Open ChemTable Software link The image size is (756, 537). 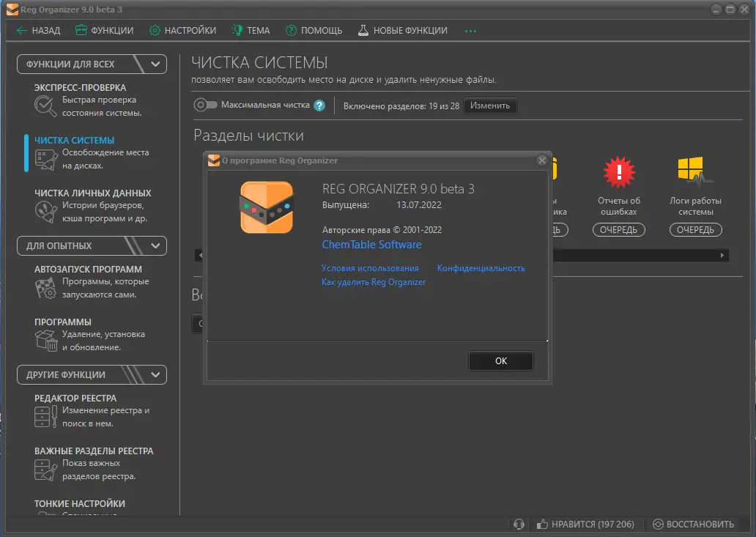click(x=371, y=245)
